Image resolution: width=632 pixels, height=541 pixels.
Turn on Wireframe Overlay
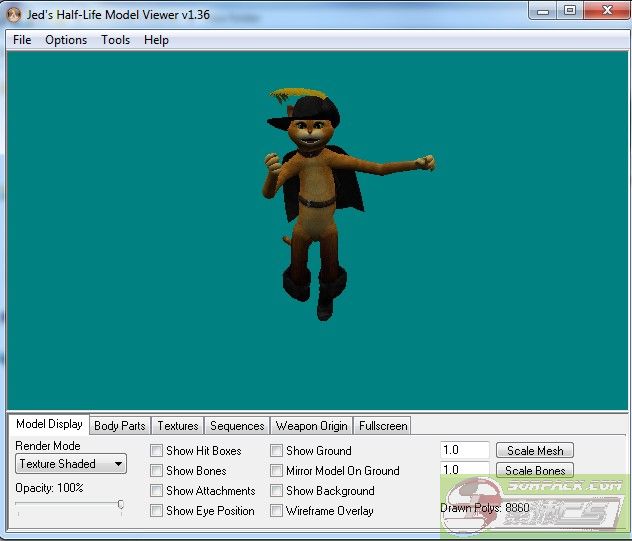click(276, 511)
